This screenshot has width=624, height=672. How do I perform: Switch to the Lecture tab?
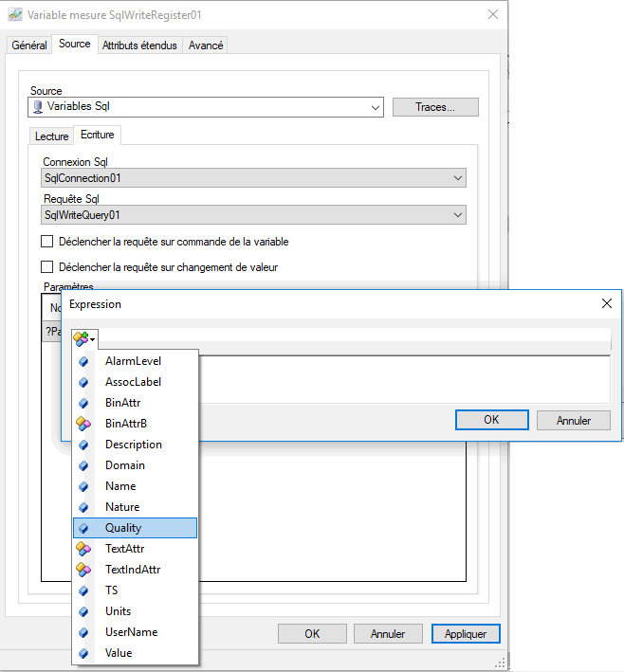click(x=52, y=136)
